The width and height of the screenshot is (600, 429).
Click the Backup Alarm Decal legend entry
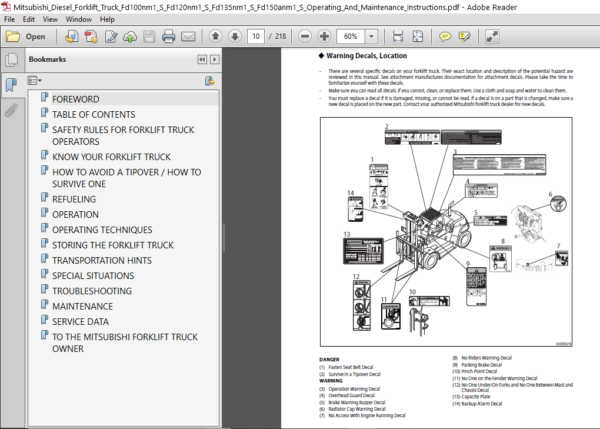coord(477,404)
